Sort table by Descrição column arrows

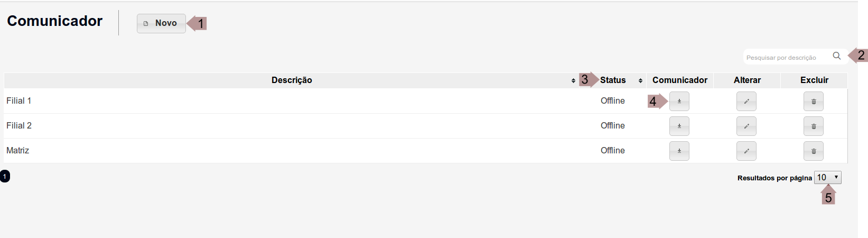pos(573,80)
